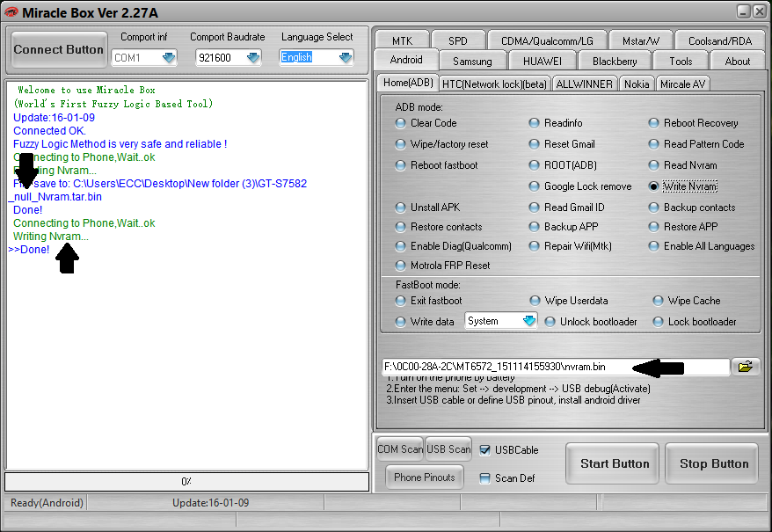This screenshot has height=532, width=772.
Task: Switch to the MTK tab
Action: [x=402, y=40]
